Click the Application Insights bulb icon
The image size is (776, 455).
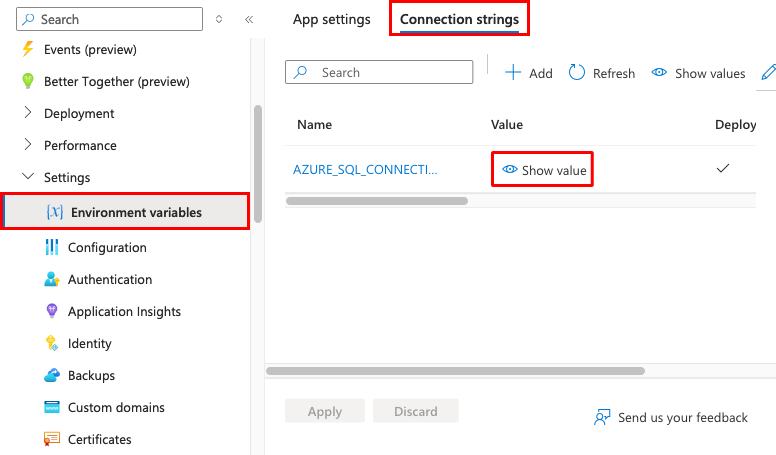tap(52, 311)
